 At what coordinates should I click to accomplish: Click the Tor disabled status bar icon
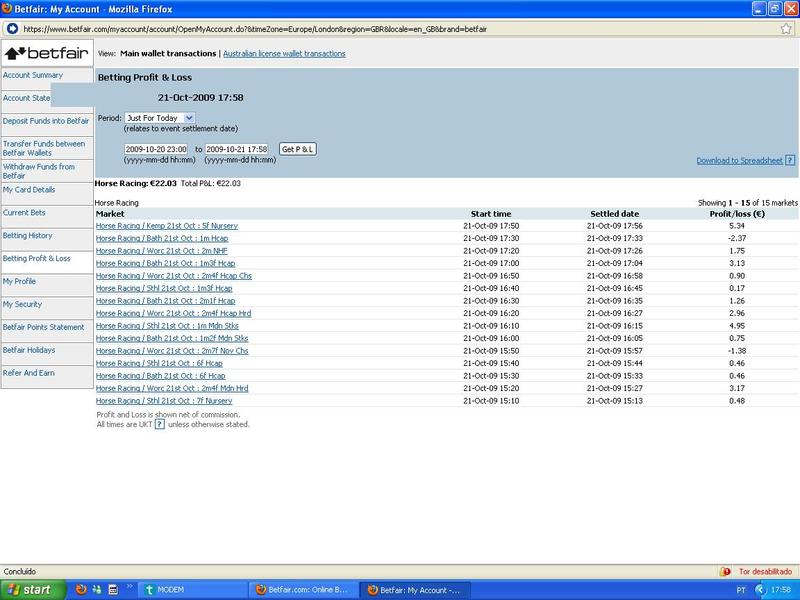tap(725, 571)
